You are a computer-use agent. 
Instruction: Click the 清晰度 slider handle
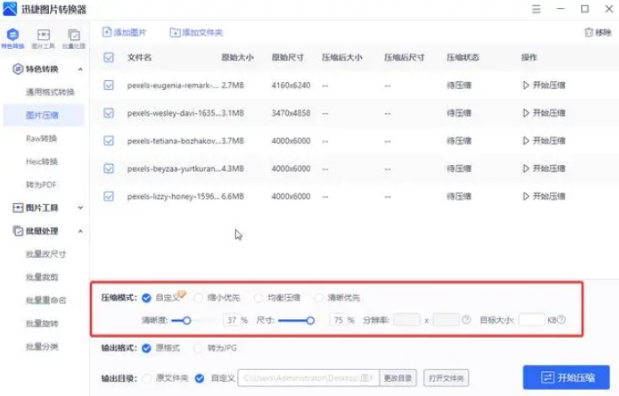(x=187, y=320)
